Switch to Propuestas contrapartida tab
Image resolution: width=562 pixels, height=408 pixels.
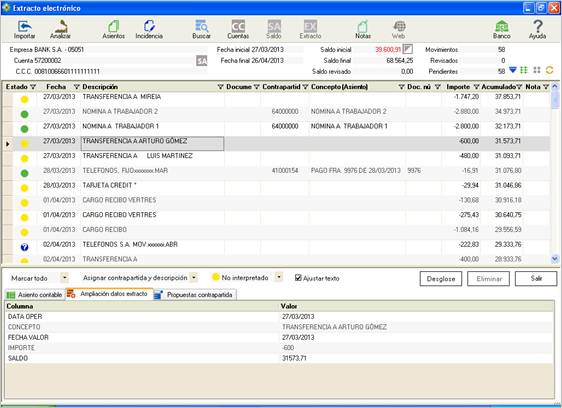pos(195,295)
